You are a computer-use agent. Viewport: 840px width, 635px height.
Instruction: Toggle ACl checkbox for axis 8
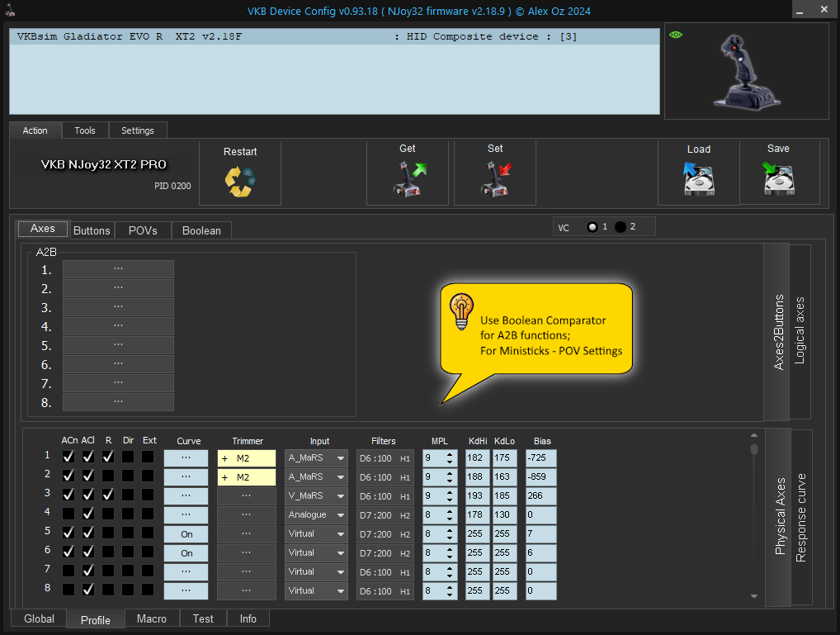(88, 590)
